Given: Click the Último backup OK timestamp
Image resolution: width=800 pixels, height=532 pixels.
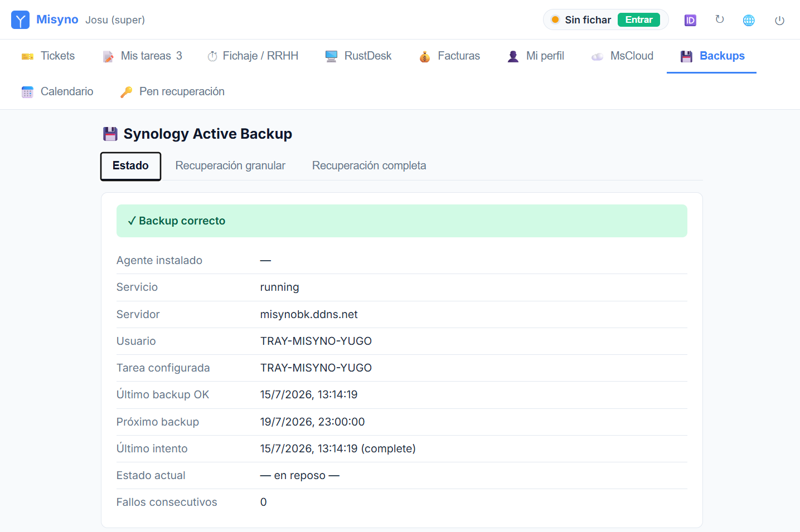Looking at the screenshot, I should pos(309,394).
